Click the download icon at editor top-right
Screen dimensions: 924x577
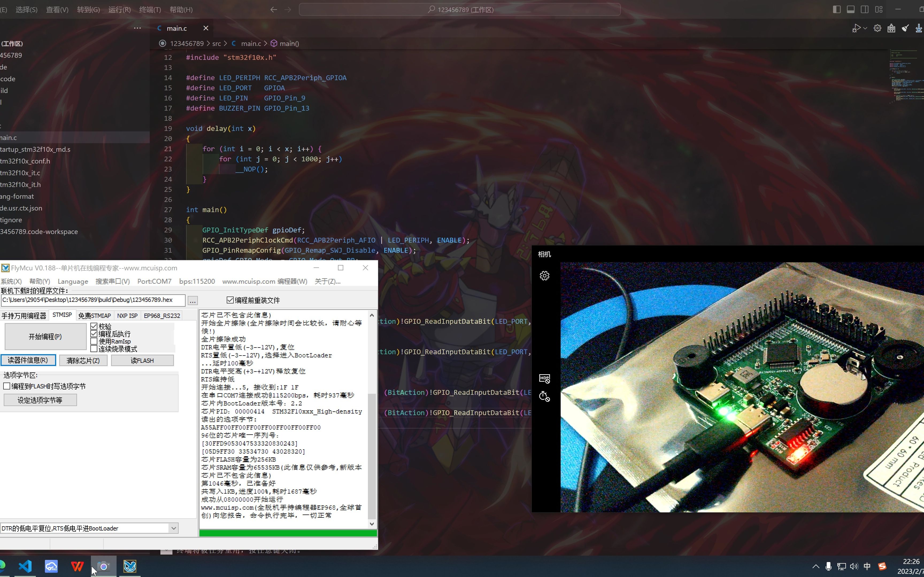coord(919,28)
